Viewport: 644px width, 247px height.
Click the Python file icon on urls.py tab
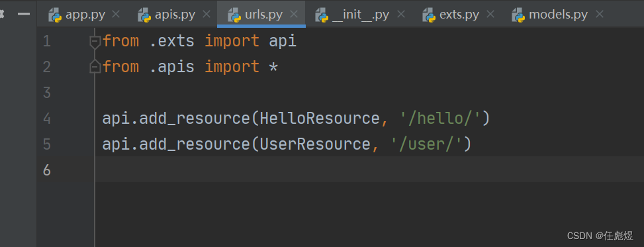pos(234,15)
